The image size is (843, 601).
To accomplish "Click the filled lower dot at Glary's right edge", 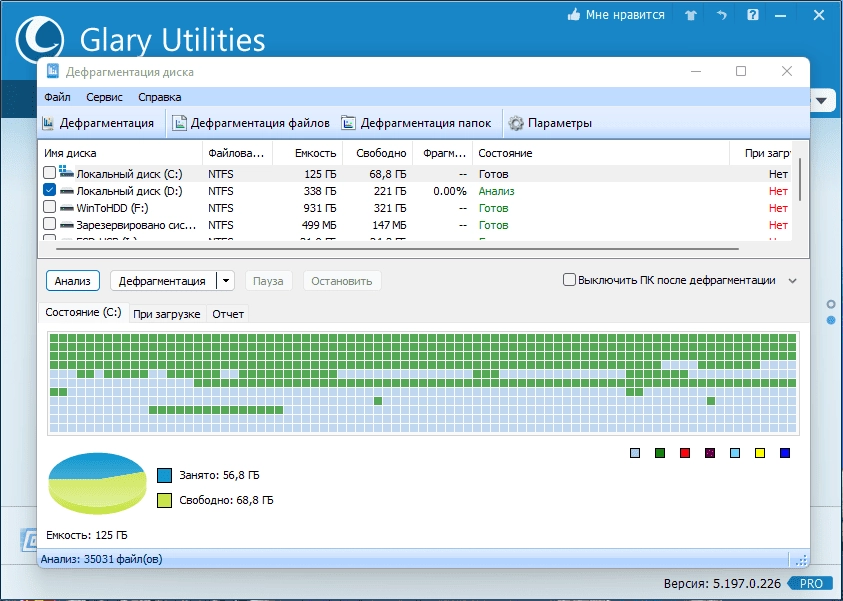I will click(x=831, y=320).
